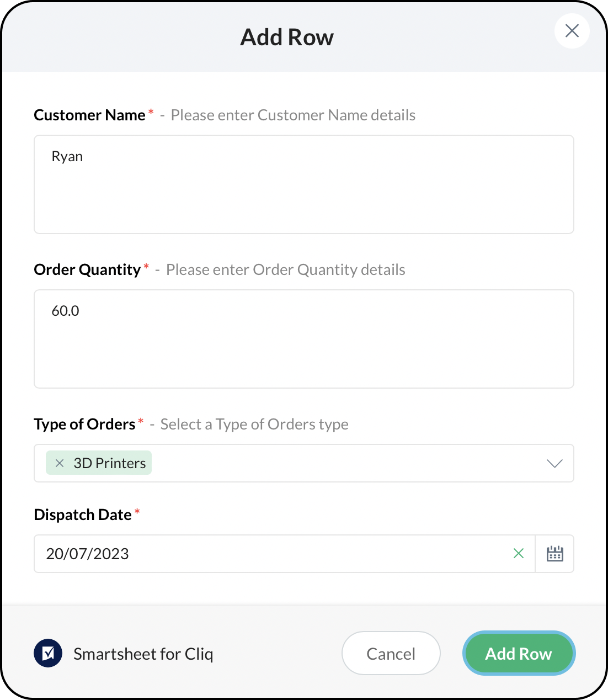
Task: Open the calendar date picker
Action: [554, 553]
